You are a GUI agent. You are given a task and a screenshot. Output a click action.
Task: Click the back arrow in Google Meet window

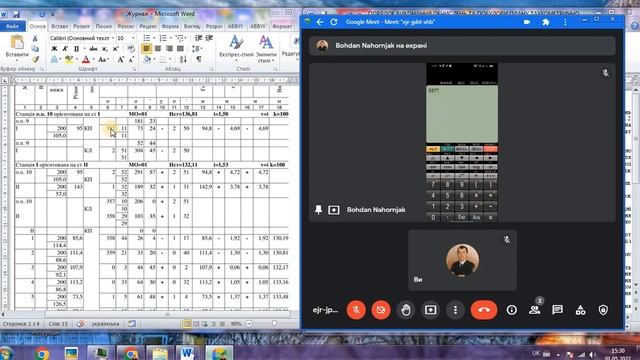pos(320,22)
